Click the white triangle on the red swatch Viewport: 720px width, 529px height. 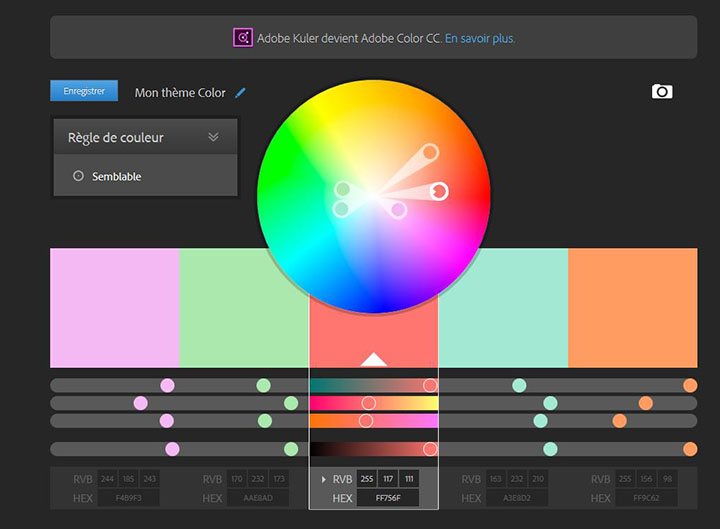(374, 359)
